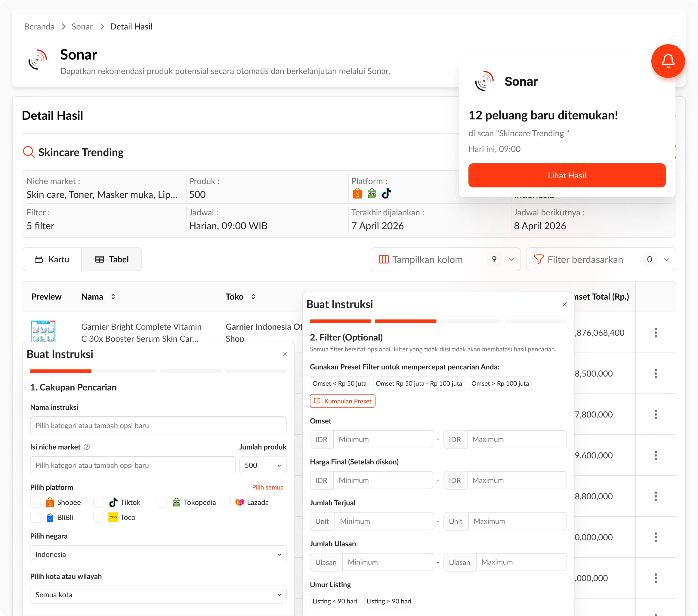Image resolution: width=698 pixels, height=616 pixels.
Task: Click help icon next to Isi niche market
Action: pyautogui.click(x=87, y=447)
